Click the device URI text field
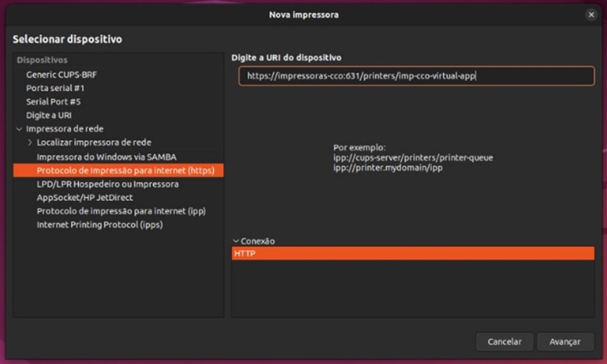 pos(416,76)
